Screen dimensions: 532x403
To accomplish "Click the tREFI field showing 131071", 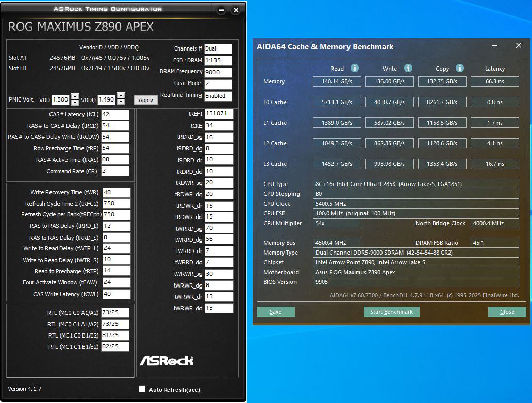I will click(219, 114).
